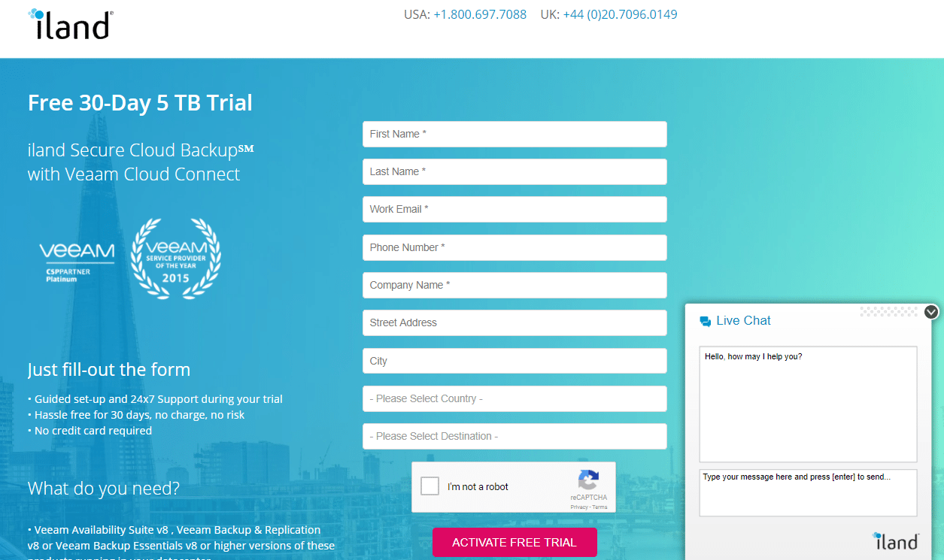Click the Work Email field
Image resolution: width=944 pixels, height=560 pixels.
514,209
